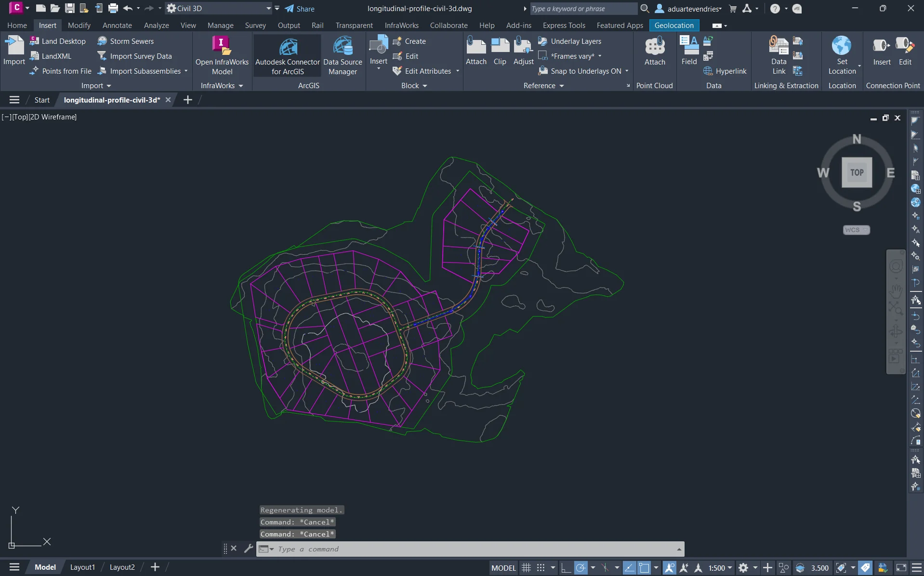Click the viewport label [Top]
924x576 pixels.
tap(20, 117)
